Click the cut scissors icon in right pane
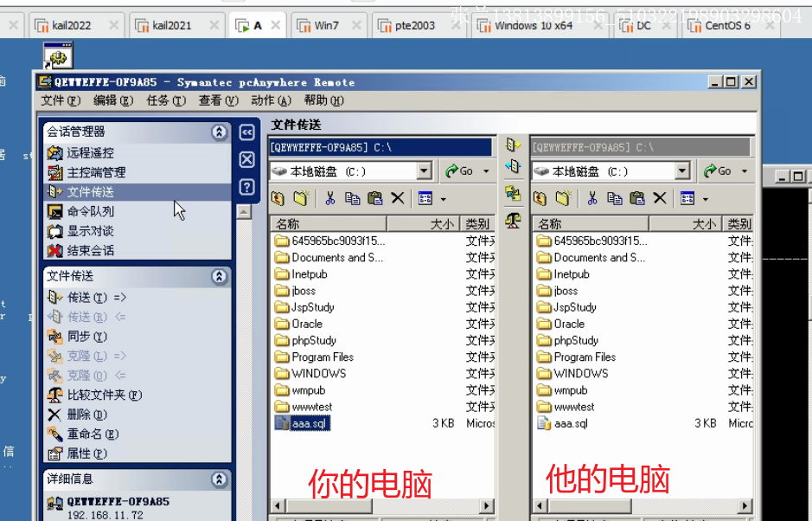 click(x=591, y=198)
